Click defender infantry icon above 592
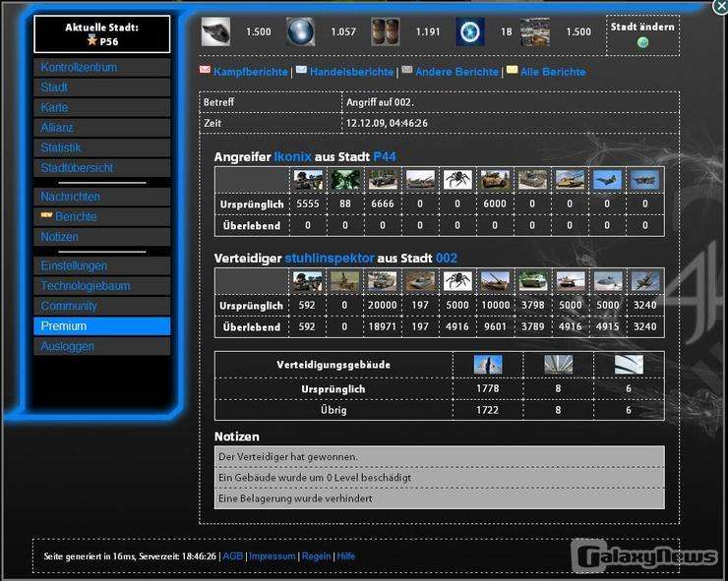 coord(307,281)
